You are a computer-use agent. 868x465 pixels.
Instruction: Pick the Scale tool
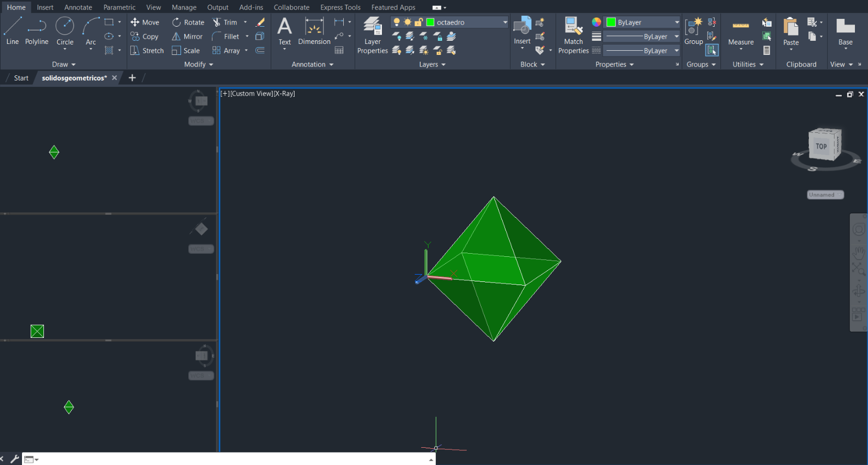186,50
